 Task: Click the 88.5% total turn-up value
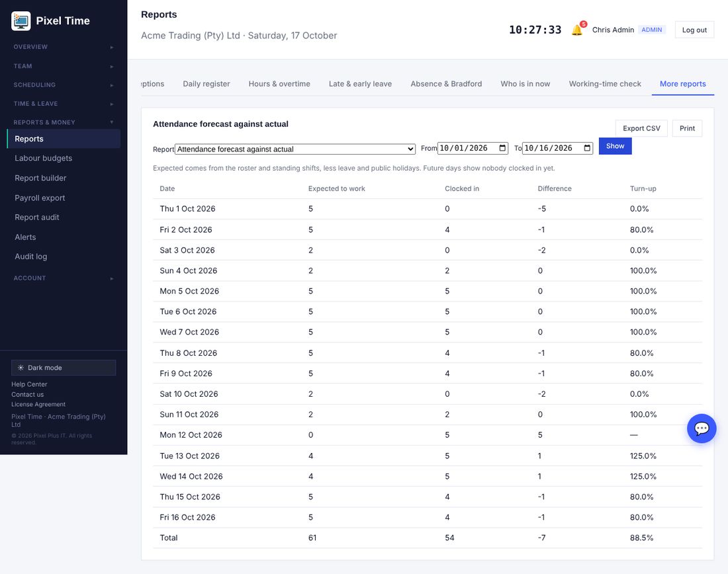tap(641, 538)
